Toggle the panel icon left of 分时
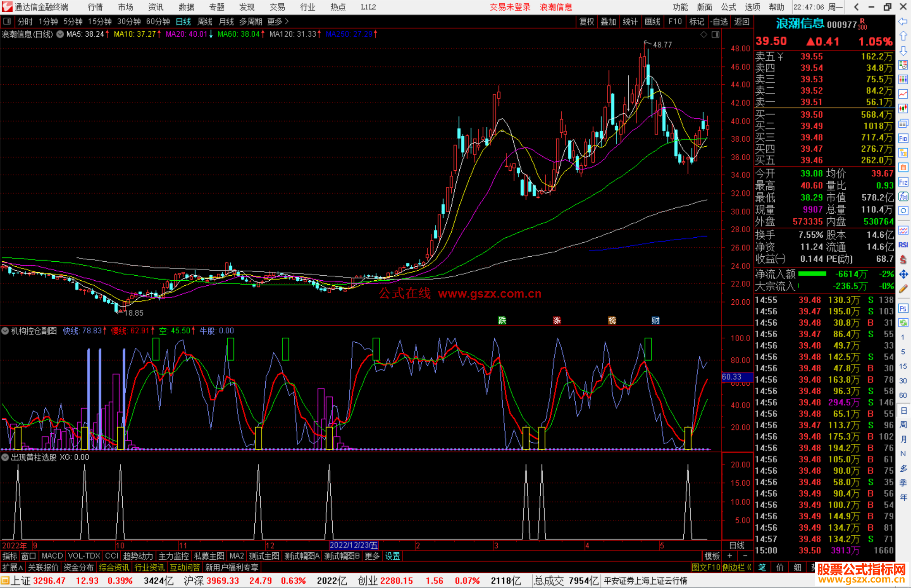This screenshot has height=588, width=911. [x=7, y=21]
